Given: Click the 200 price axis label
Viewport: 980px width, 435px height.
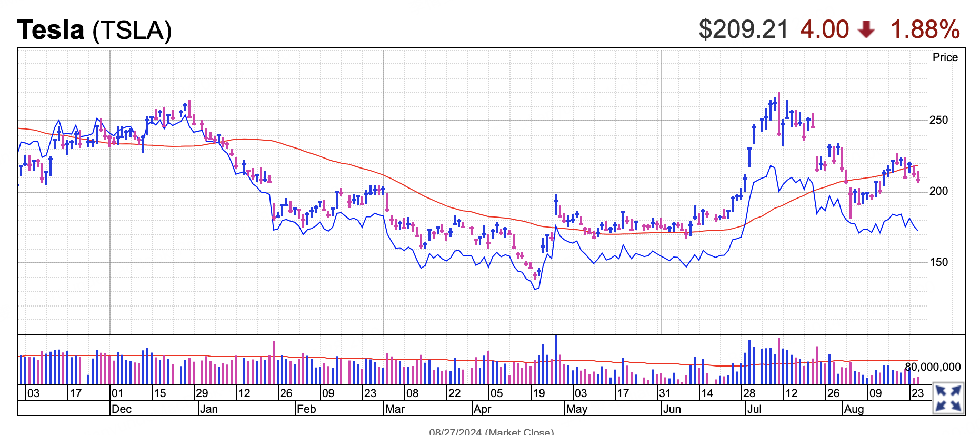Looking at the screenshot, I should pos(938,191).
